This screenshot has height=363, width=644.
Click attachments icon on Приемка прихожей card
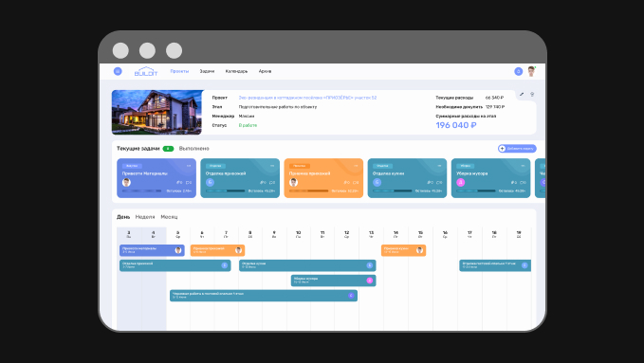pyautogui.click(x=346, y=182)
